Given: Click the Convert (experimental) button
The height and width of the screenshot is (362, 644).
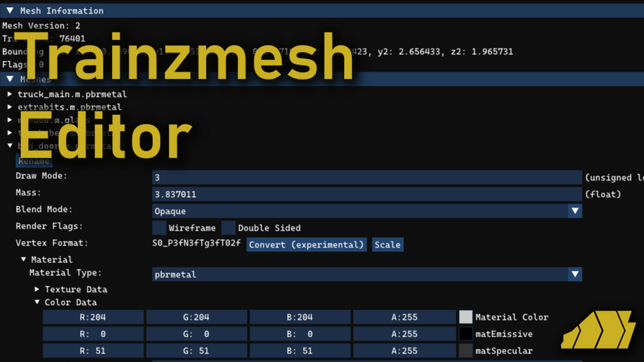Looking at the screenshot, I should pos(306,245).
